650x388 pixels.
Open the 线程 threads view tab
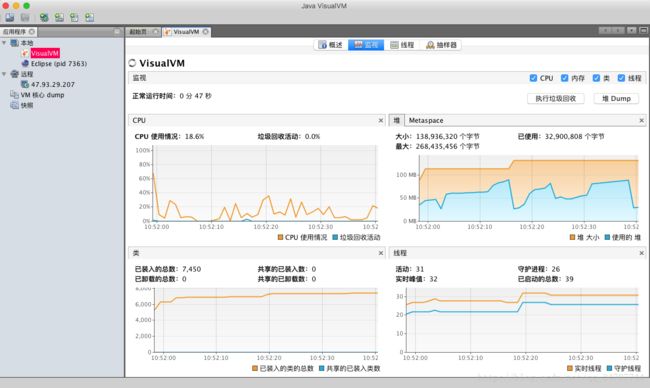402,45
